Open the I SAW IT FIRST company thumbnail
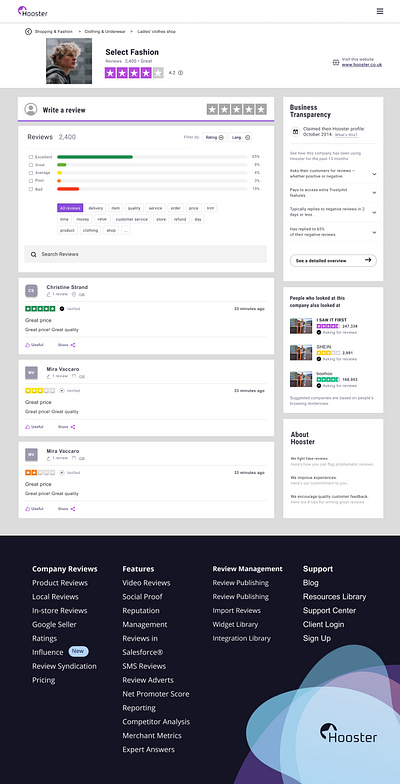 (x=301, y=326)
